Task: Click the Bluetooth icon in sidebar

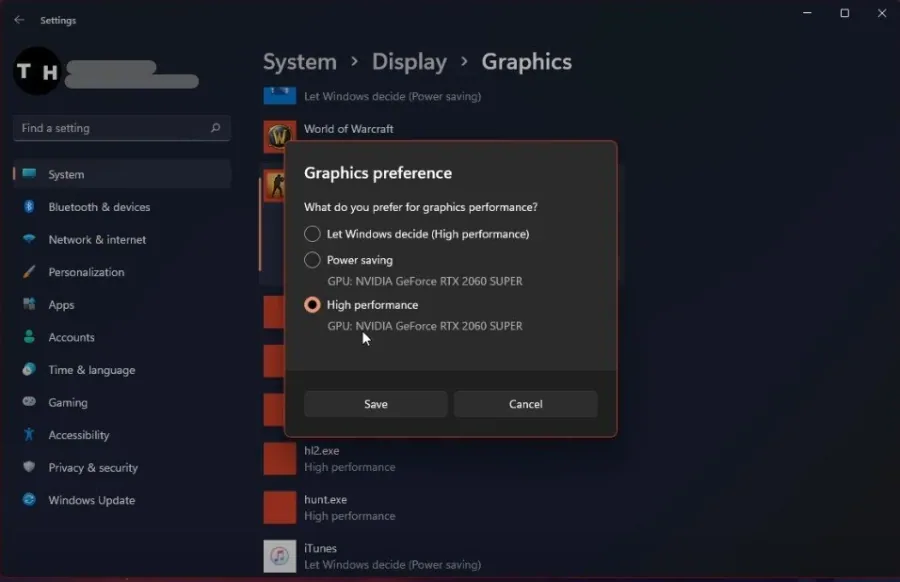Action: (29, 207)
